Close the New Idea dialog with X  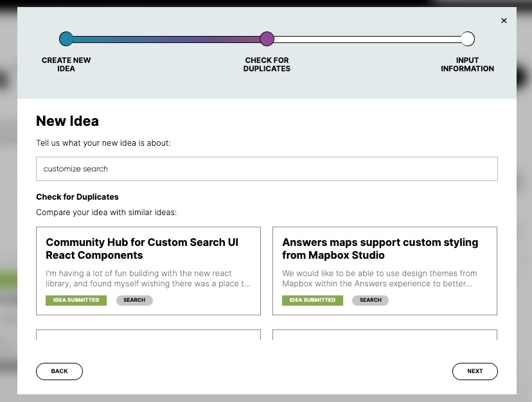(504, 21)
